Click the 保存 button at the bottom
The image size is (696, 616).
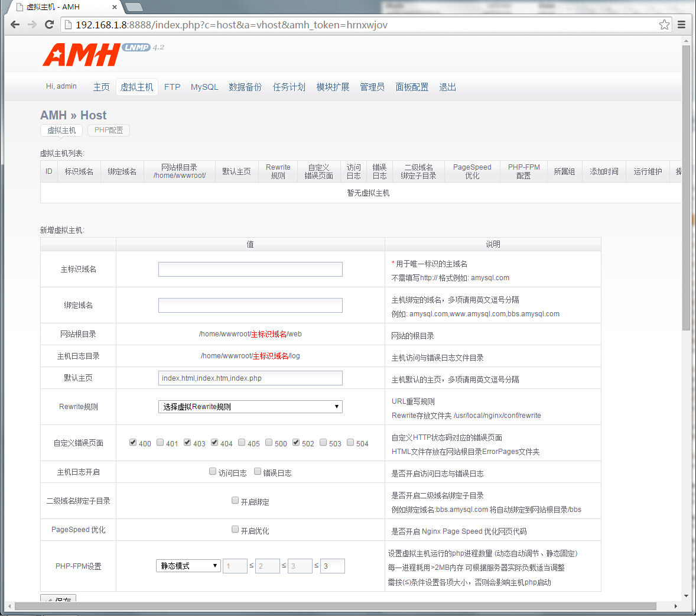[58, 599]
